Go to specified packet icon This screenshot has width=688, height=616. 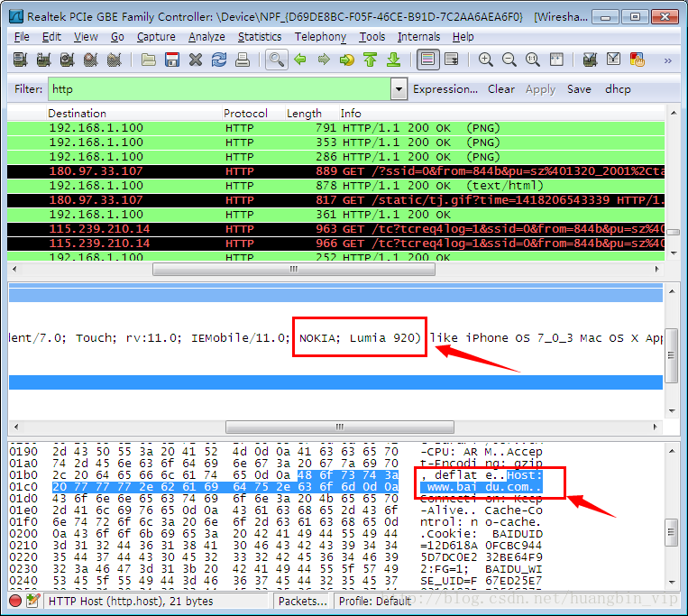pyautogui.click(x=346, y=60)
